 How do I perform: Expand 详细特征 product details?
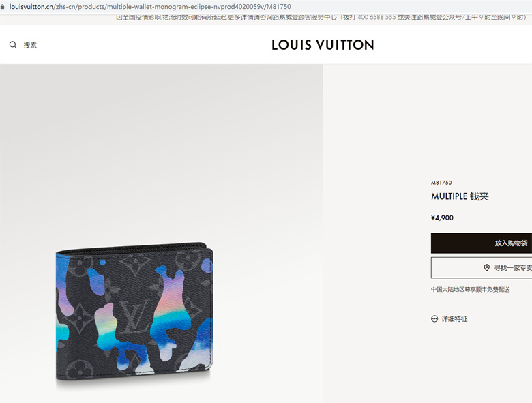(x=454, y=319)
